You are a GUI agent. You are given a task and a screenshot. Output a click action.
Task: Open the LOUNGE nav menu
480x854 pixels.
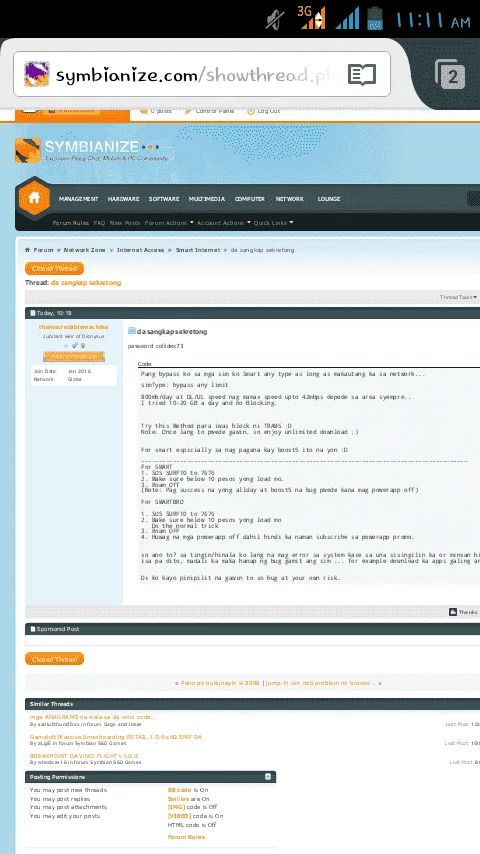coord(329,199)
